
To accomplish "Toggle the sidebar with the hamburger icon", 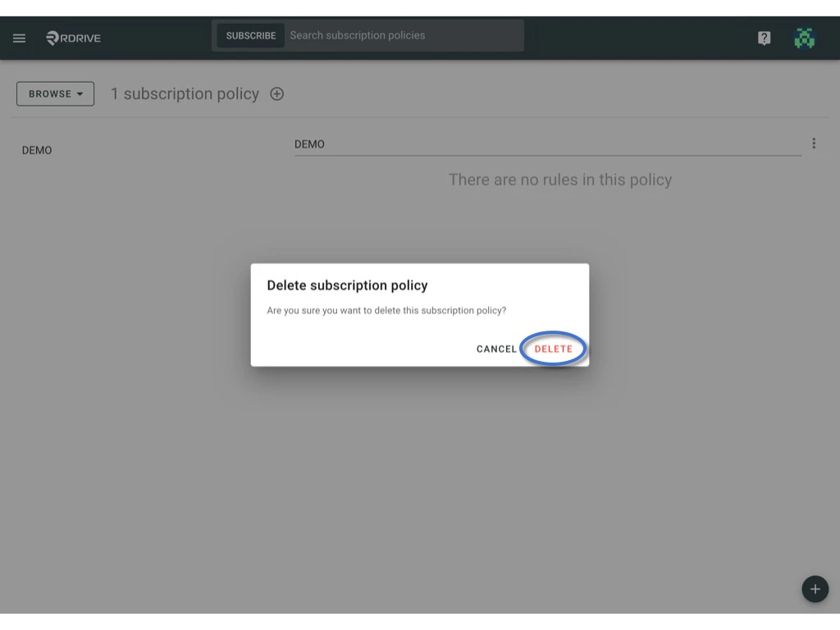I will [19, 38].
